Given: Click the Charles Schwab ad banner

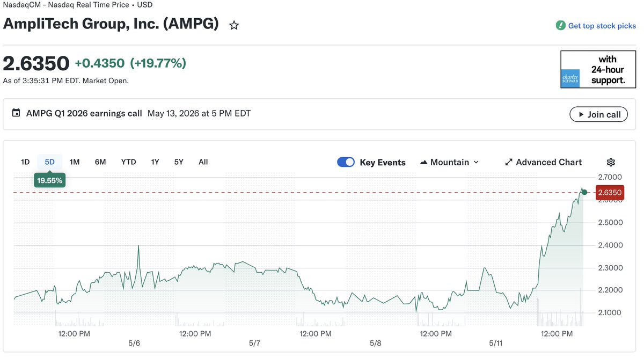Looking at the screenshot, I should tap(598, 69).
